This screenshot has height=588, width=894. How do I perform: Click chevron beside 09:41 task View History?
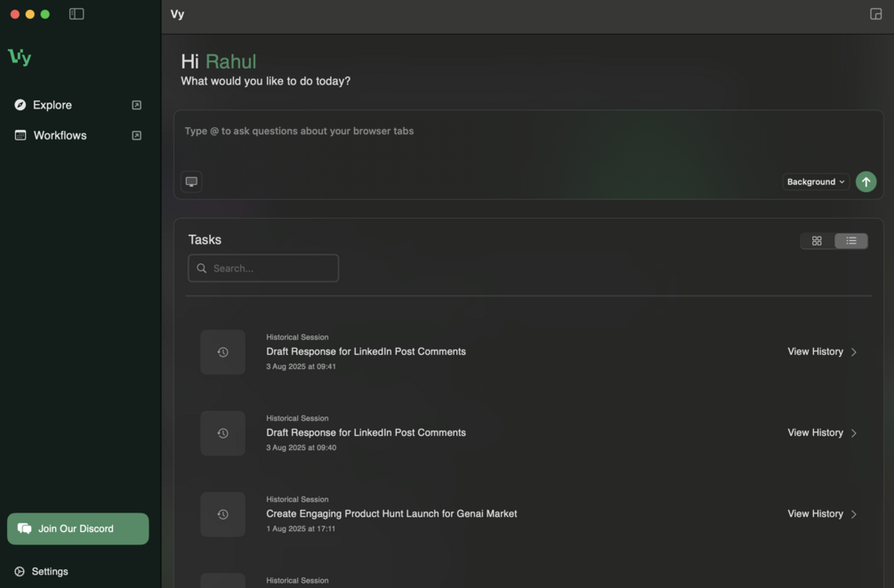point(853,352)
